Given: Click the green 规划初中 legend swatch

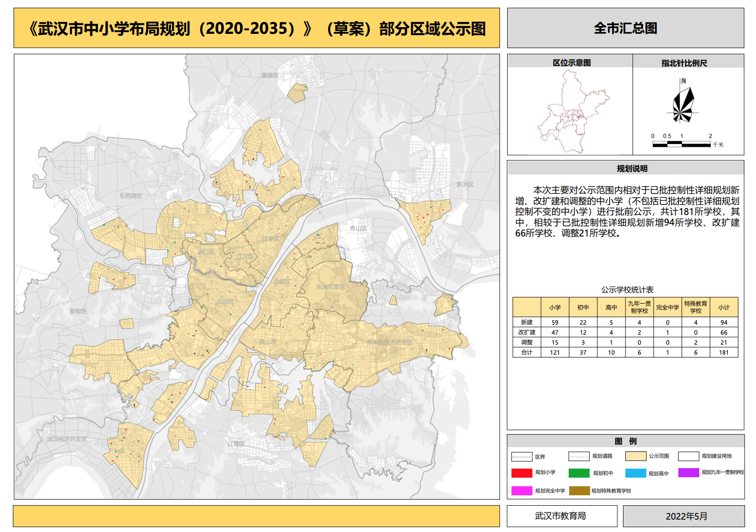Looking at the screenshot, I should (579, 473).
